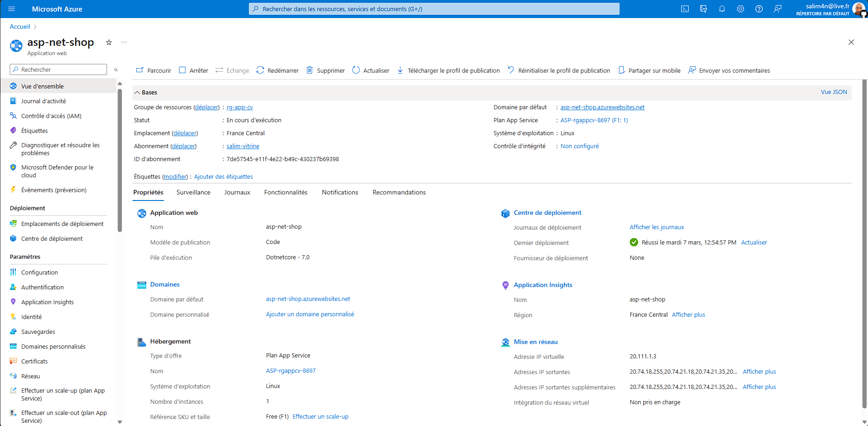Focus the top resource search bar
This screenshot has width=868, height=426.
click(x=434, y=9)
